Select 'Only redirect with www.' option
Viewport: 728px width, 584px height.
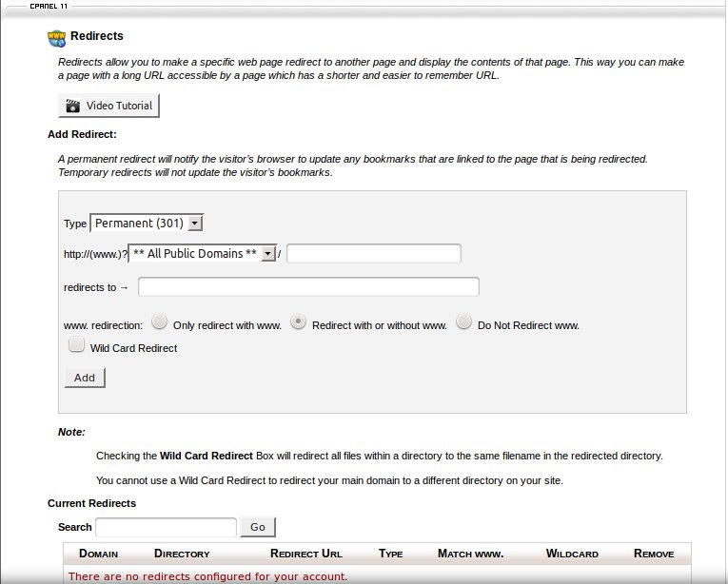(x=160, y=322)
